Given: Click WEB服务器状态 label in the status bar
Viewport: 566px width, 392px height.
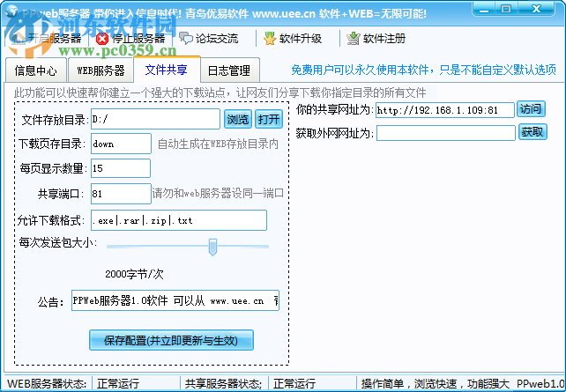Looking at the screenshot, I should (x=47, y=384).
